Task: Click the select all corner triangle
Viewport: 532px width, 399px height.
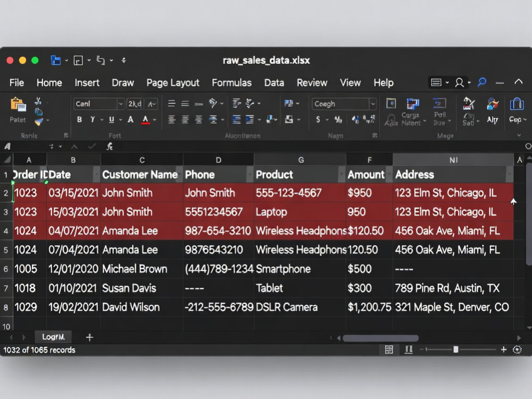Action: pyautogui.click(x=7, y=160)
